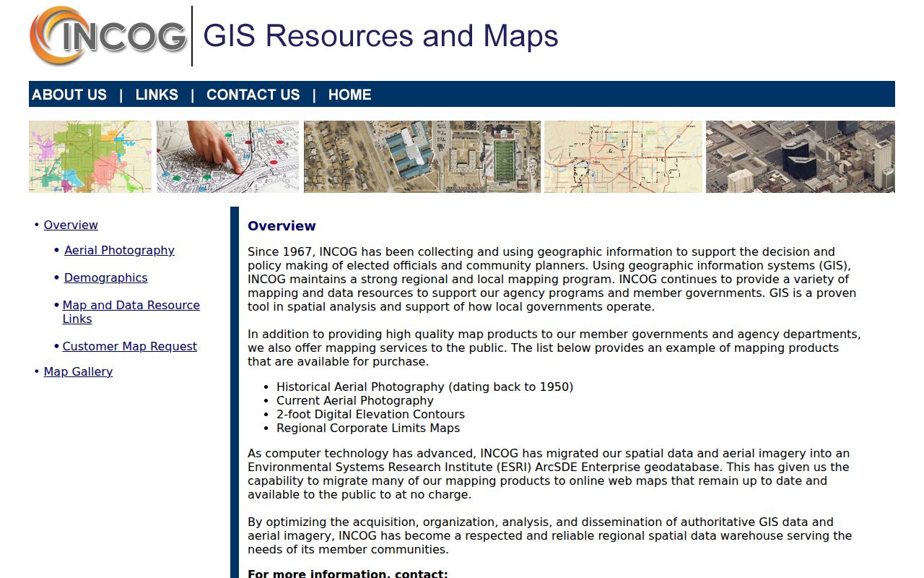The height and width of the screenshot is (578, 924).
Task: Open the LINKS menu item
Action: [157, 95]
